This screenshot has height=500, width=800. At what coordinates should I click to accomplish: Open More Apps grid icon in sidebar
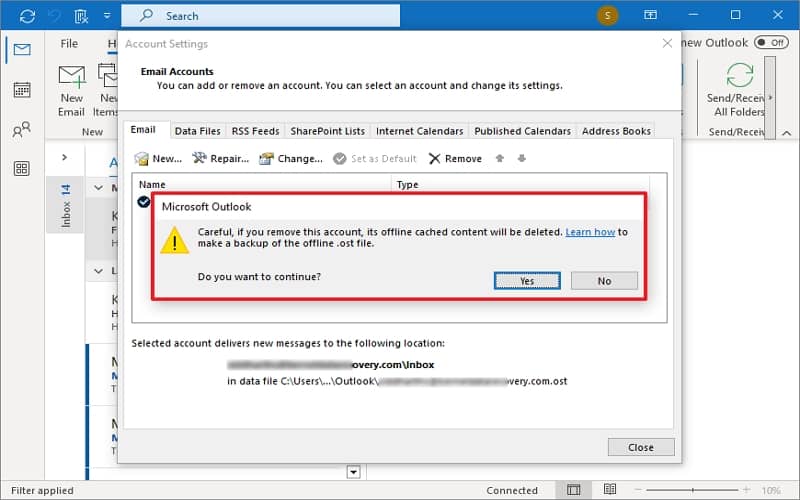point(21,168)
